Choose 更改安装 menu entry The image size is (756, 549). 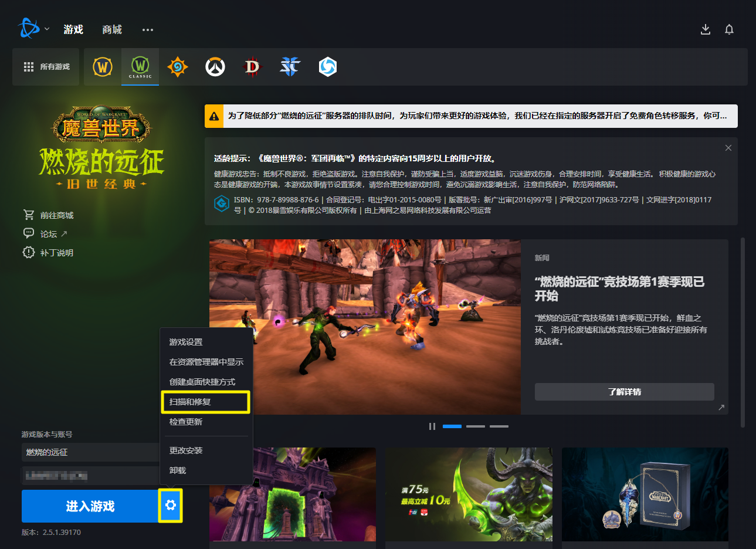coord(206,450)
